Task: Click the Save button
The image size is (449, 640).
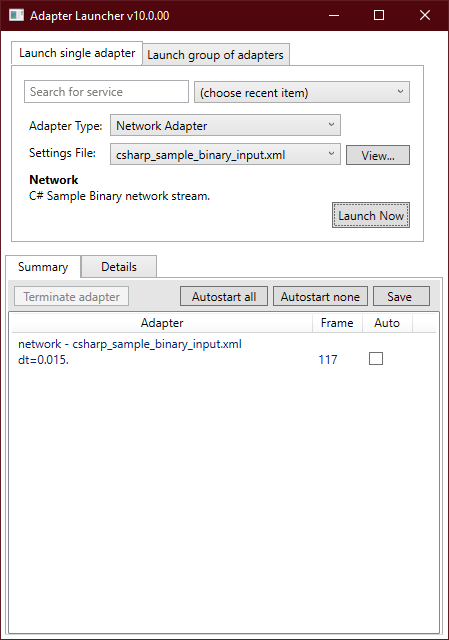Action: click(401, 296)
